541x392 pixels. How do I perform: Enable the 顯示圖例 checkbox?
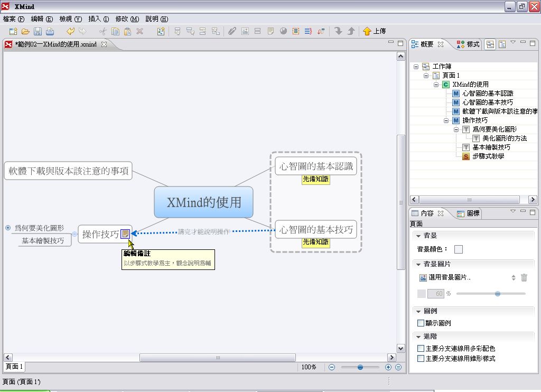point(421,323)
